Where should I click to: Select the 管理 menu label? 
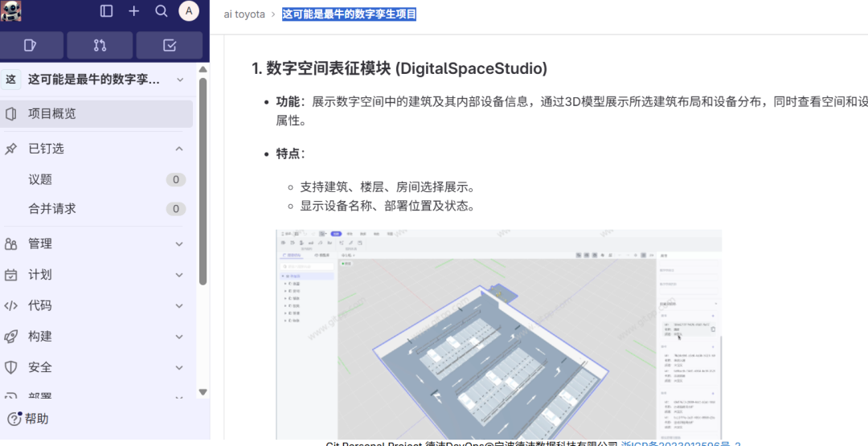[x=40, y=243]
